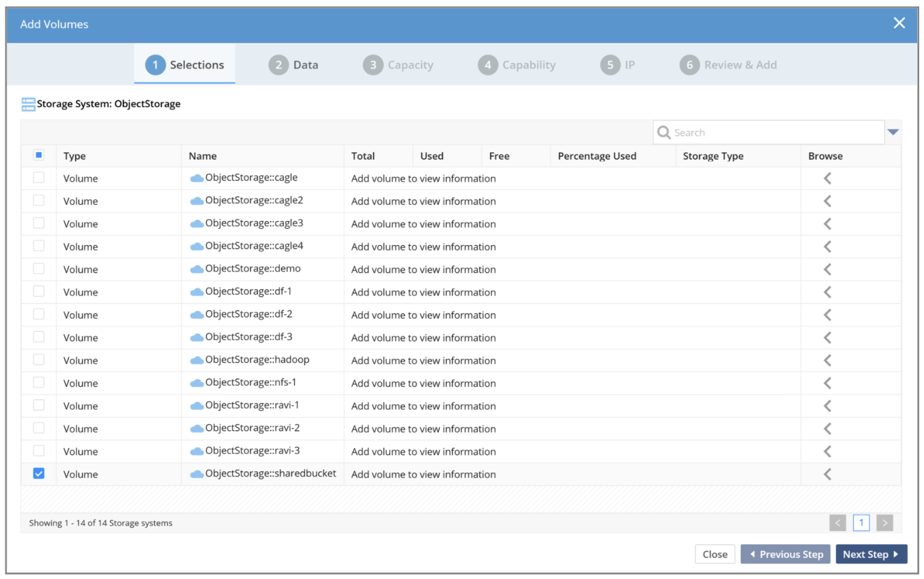
Task: Click browse arrow for ObjectStorage::nfs-1 row
Action: [827, 383]
